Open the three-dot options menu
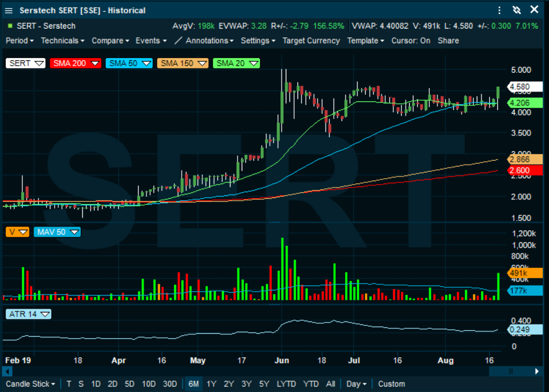The width and height of the screenshot is (549, 392). [x=499, y=10]
